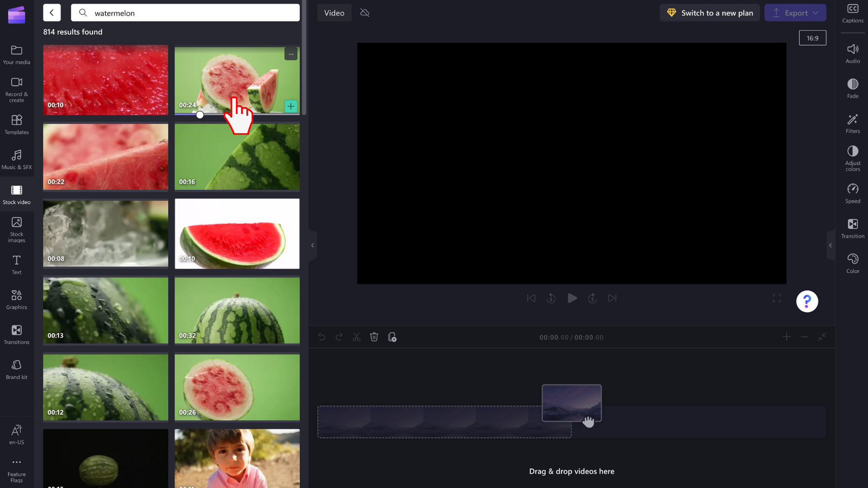This screenshot has height=488, width=868.
Task: Expand the Export options dropdown
Action: 816,12
